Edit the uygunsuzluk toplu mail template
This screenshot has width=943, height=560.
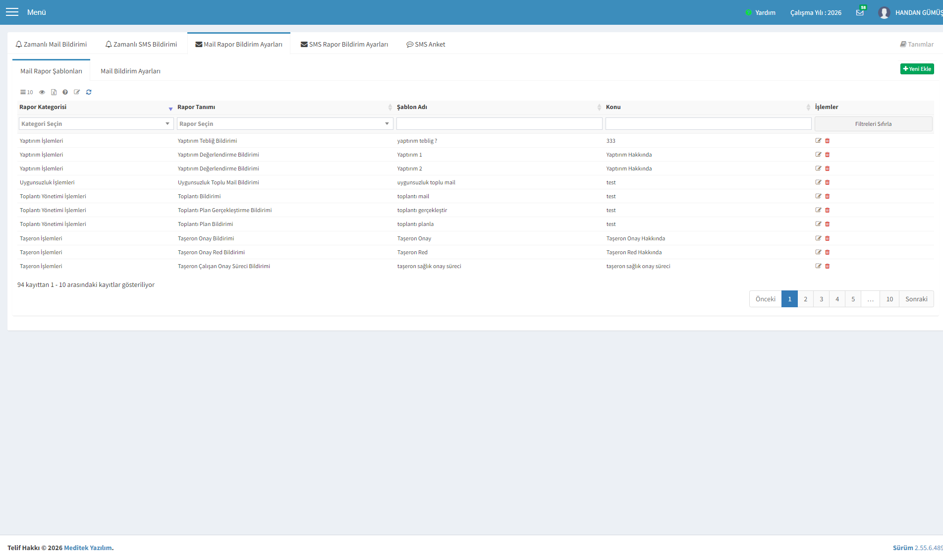coord(818,182)
